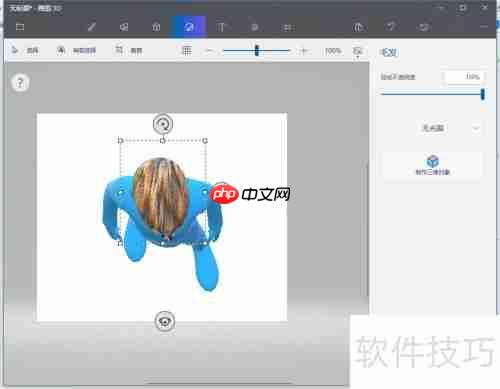Screen dimensions: 500x389
Task: Click the panel title heading at top of side panel
Action: [x=388, y=52]
